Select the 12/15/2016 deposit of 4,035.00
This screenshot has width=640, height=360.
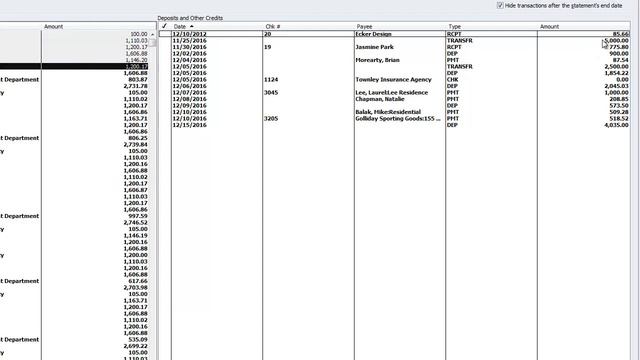[x=394, y=125]
